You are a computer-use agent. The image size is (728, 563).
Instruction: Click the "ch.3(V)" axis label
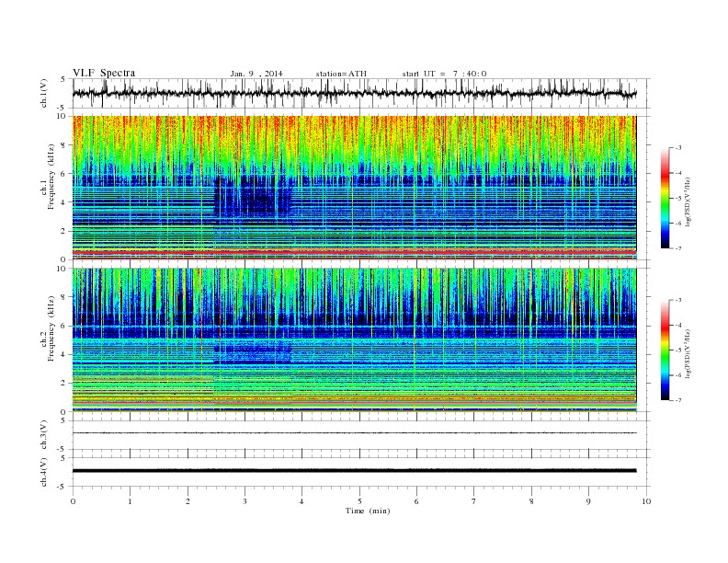point(44,434)
